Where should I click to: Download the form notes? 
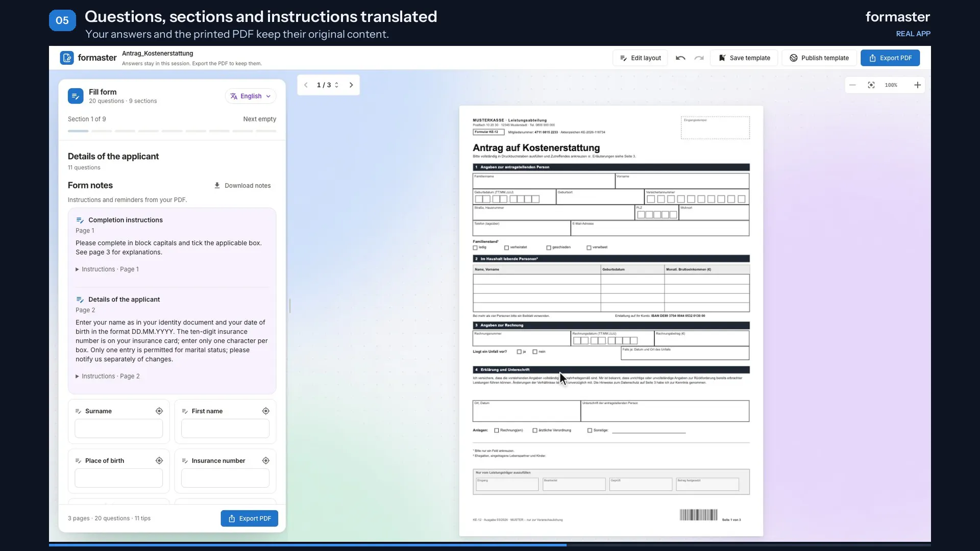pyautogui.click(x=242, y=186)
